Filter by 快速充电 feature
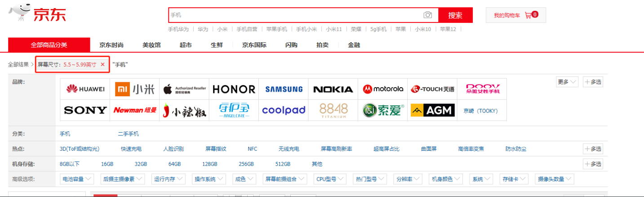The image size is (644, 197). pyautogui.click(x=131, y=149)
